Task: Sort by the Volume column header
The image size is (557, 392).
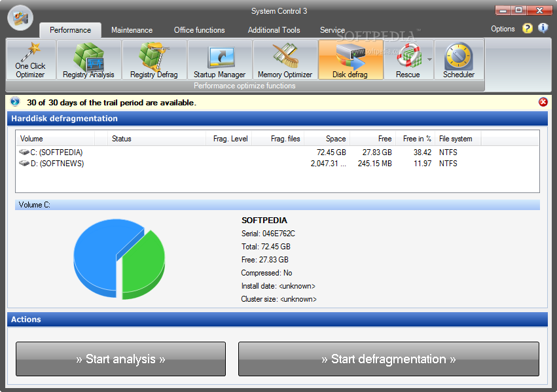Action: [55, 139]
